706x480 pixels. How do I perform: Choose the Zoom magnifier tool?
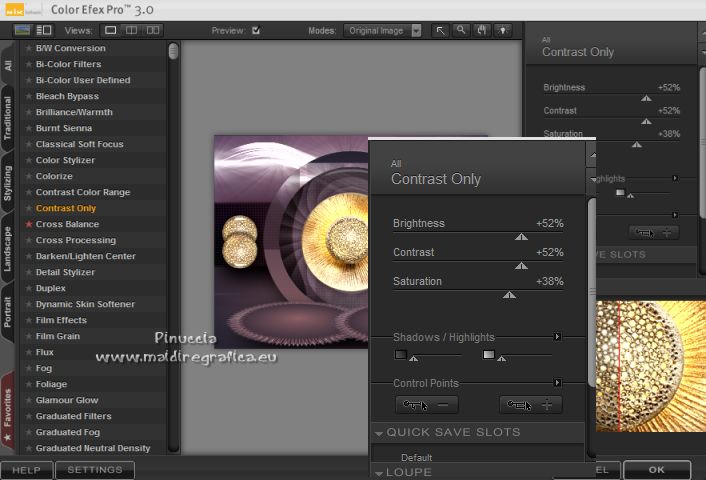(461, 30)
